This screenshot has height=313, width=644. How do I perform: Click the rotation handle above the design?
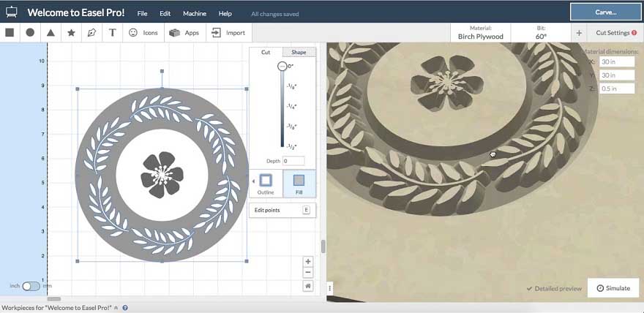click(x=162, y=72)
